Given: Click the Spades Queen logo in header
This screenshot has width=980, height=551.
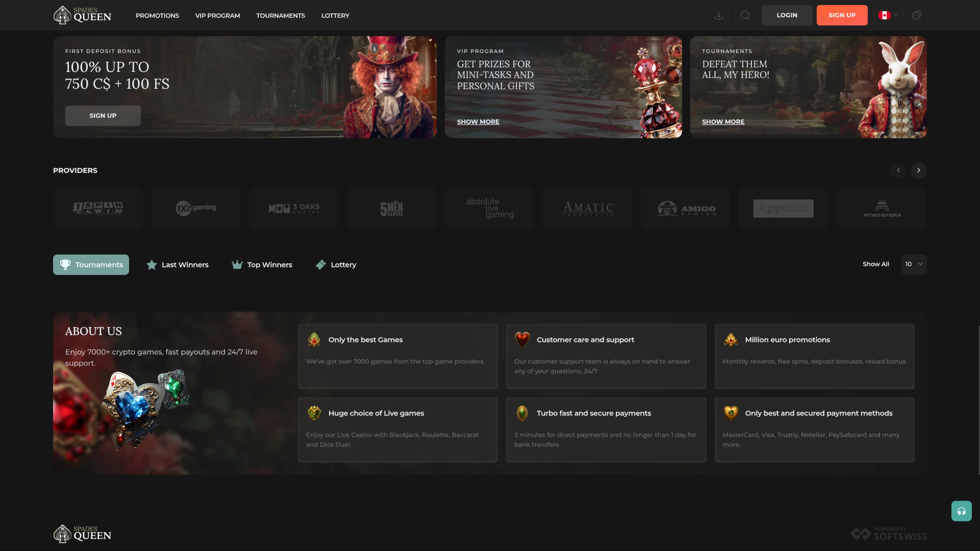Looking at the screenshot, I should (82, 15).
